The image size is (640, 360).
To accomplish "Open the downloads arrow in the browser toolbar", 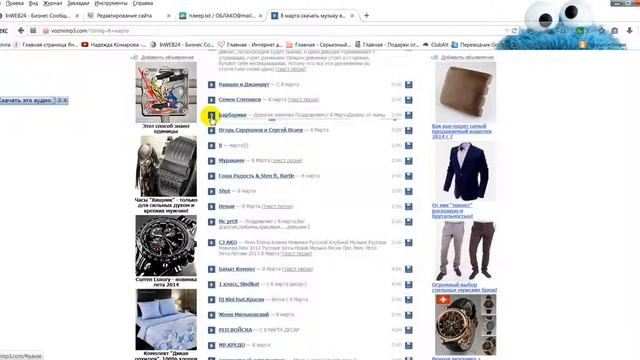I will 629,31.
